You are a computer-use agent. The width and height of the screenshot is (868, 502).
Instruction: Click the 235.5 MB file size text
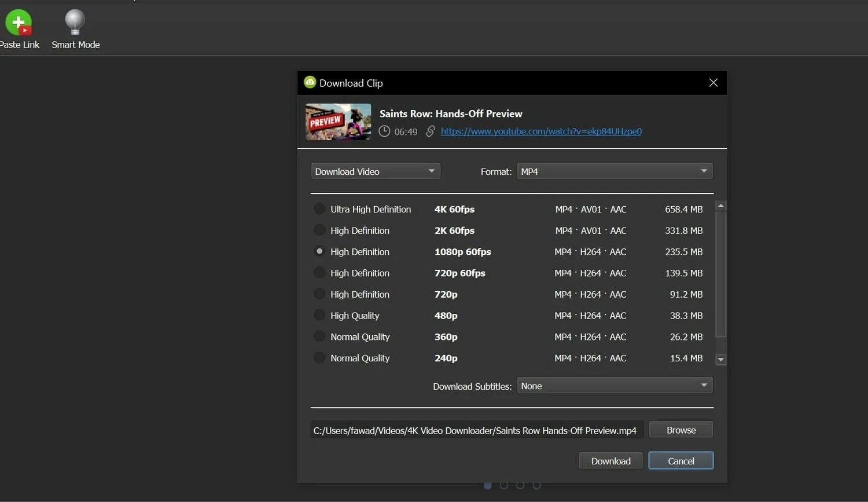tap(683, 251)
